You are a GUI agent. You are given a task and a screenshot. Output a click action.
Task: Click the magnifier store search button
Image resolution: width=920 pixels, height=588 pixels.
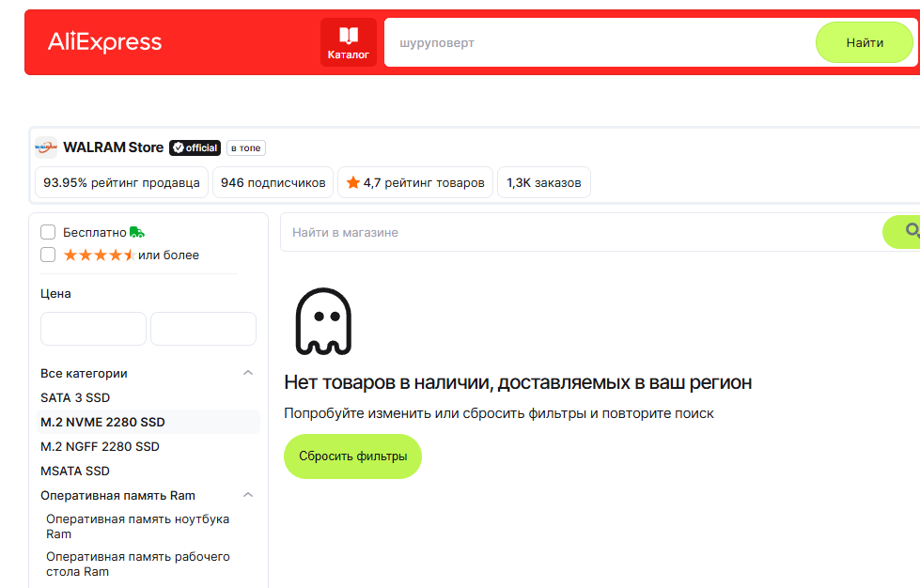tap(902, 232)
